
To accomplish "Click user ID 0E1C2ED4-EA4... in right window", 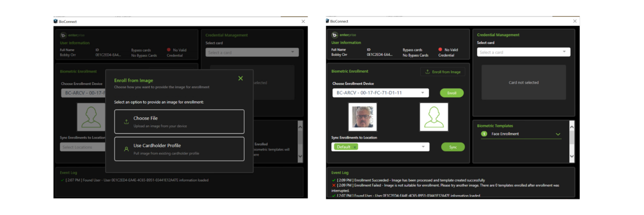I will point(380,55).
